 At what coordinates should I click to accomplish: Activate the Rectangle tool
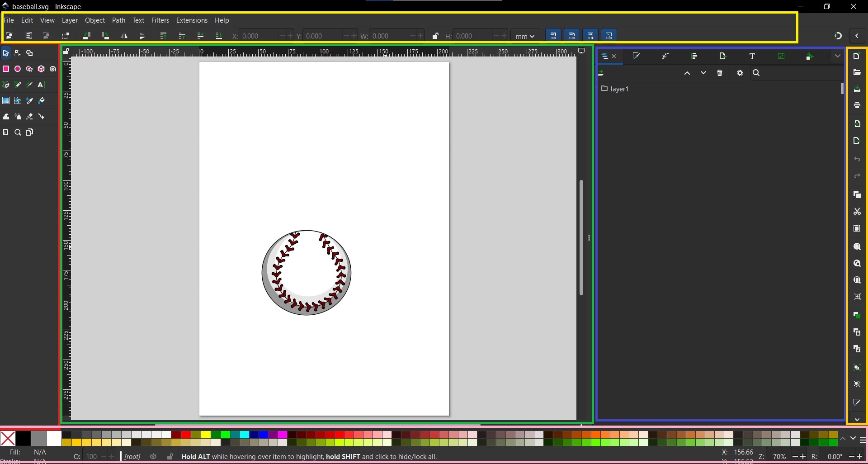click(x=6, y=69)
